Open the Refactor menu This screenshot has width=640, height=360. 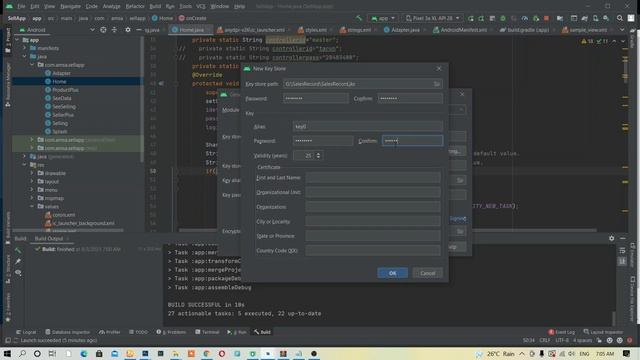point(135,7)
